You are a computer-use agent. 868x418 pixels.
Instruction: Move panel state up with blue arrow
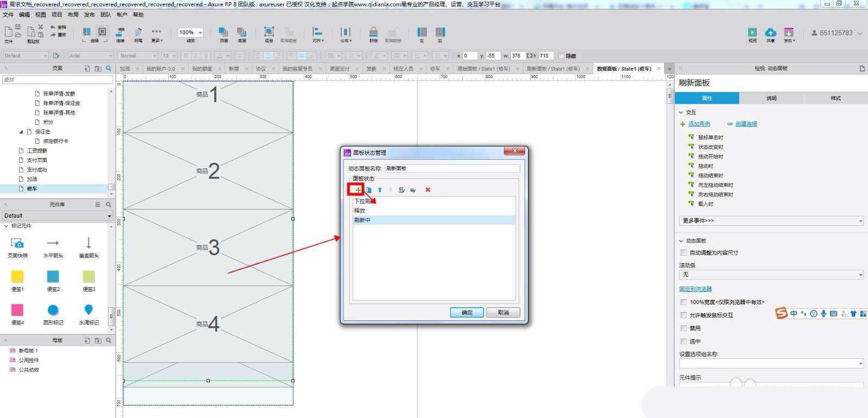pyautogui.click(x=380, y=190)
